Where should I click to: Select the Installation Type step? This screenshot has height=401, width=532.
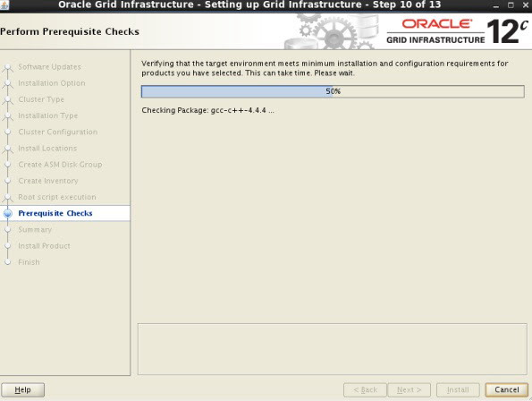[x=48, y=115]
